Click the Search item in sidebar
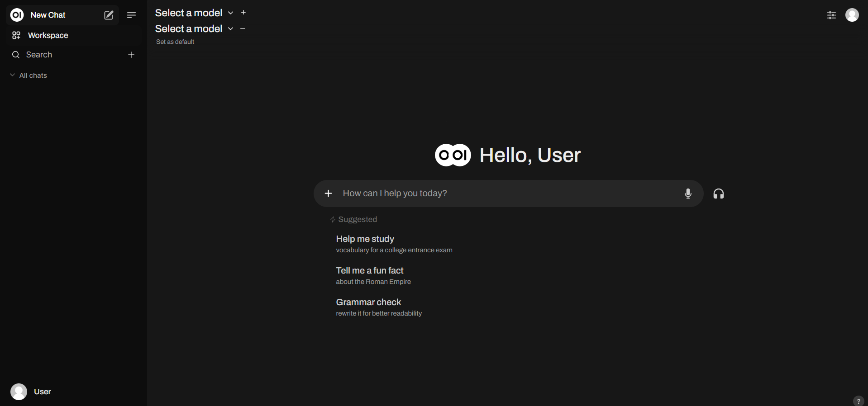 click(39, 55)
